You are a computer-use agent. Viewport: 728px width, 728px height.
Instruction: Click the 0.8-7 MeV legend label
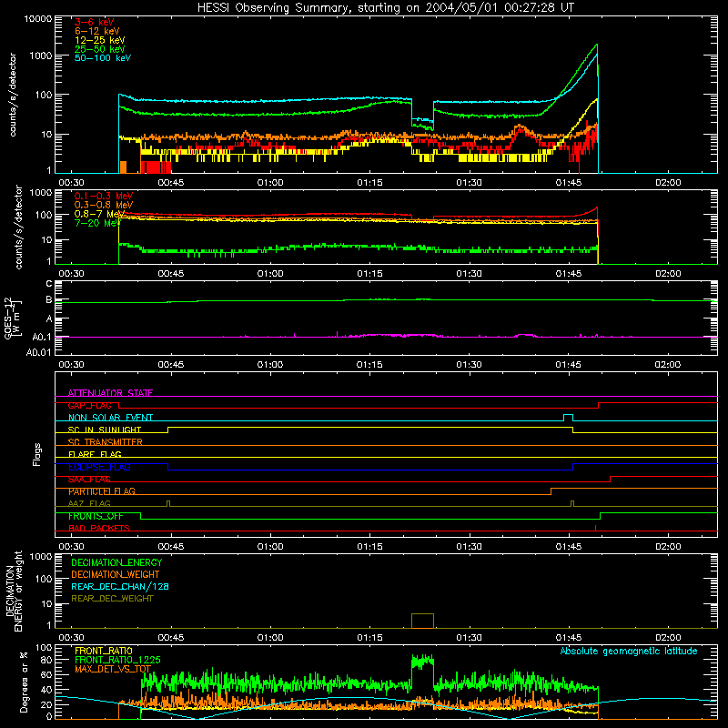[100, 214]
